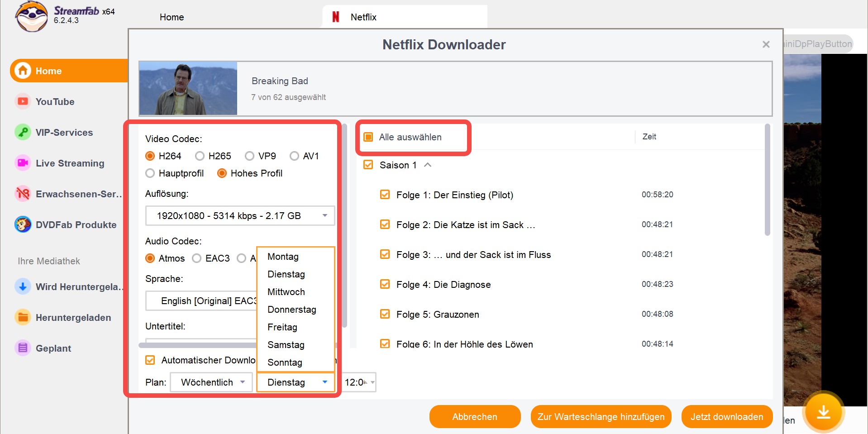Screen dimensions: 868x434
Task: Click the Wird Heruntergeladen arrow icon
Action: click(23, 286)
